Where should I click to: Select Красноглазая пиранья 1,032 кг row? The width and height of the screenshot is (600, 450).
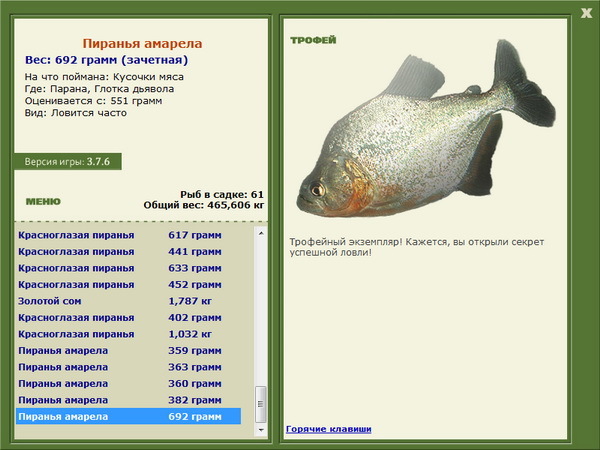128,334
